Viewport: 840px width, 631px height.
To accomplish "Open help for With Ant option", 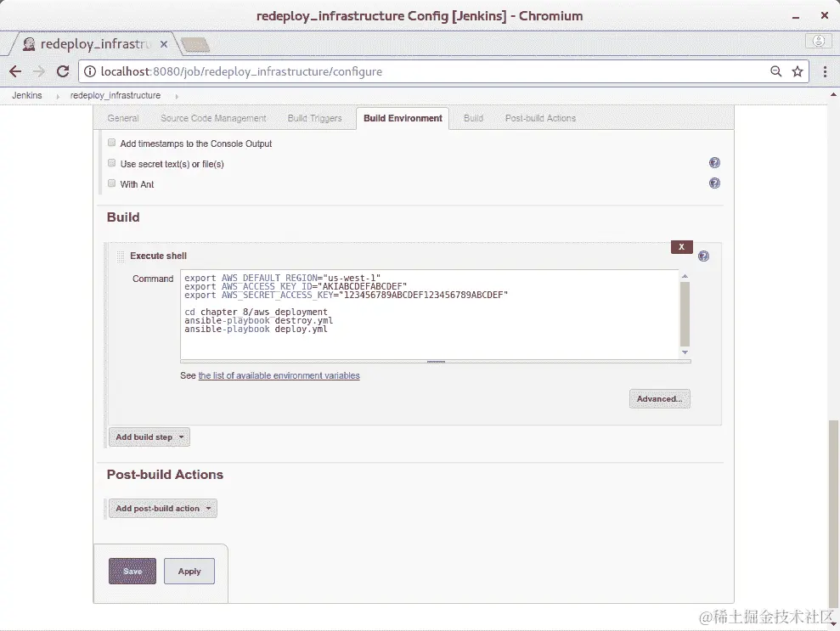I will 714,183.
